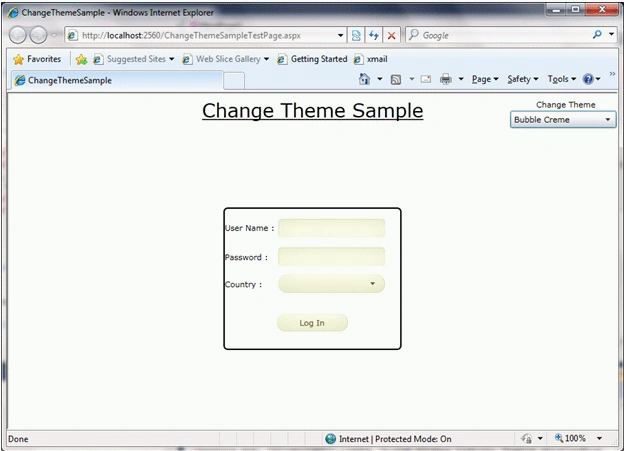This screenshot has height=451, width=624.
Task: Open the Page menu
Action: tap(485, 79)
